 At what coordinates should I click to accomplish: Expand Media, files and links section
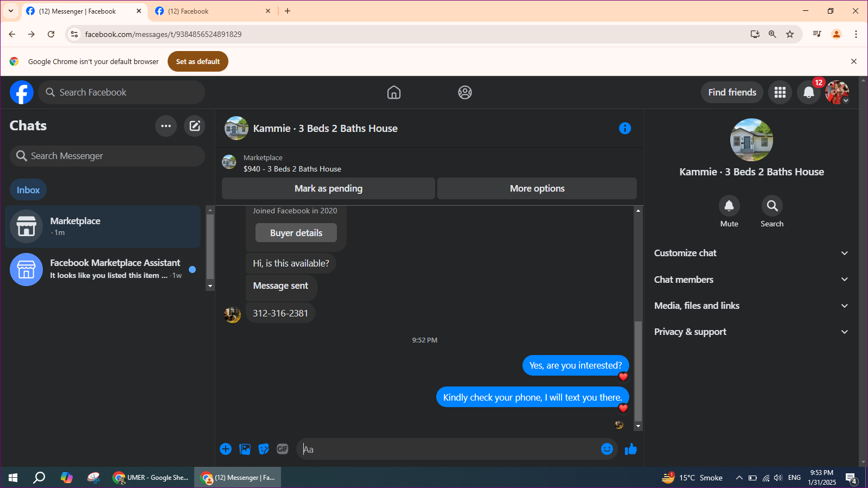[x=751, y=306]
